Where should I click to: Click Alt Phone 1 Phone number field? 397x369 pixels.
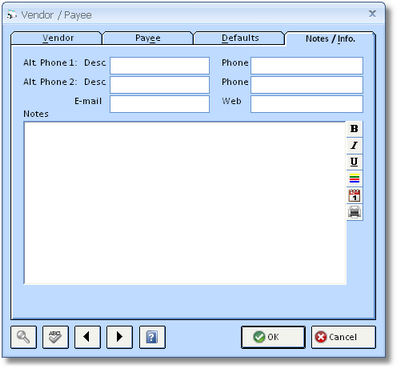click(307, 66)
